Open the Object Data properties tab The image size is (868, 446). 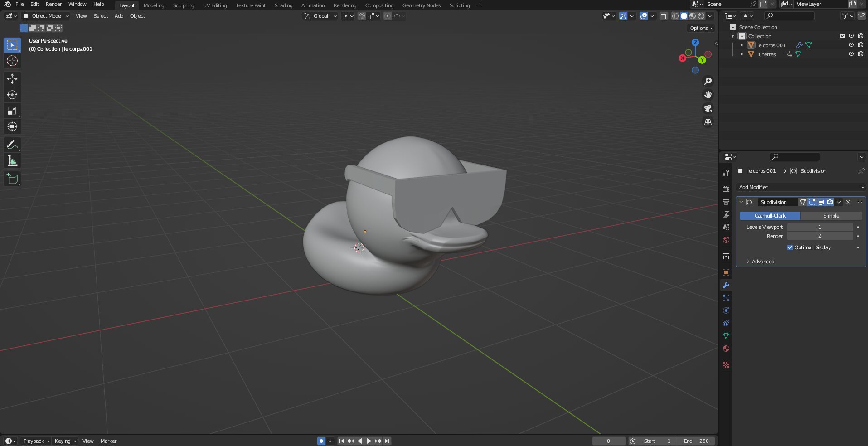(x=726, y=336)
